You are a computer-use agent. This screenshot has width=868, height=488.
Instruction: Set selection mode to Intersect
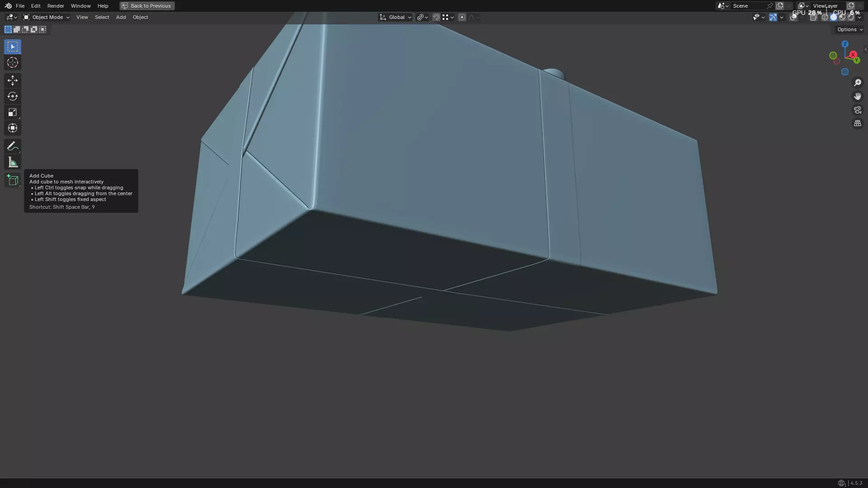[42, 29]
